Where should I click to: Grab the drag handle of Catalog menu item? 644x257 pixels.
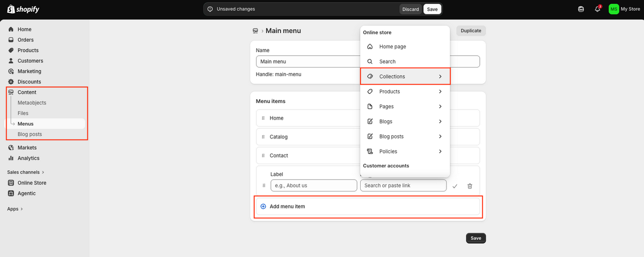point(263,137)
